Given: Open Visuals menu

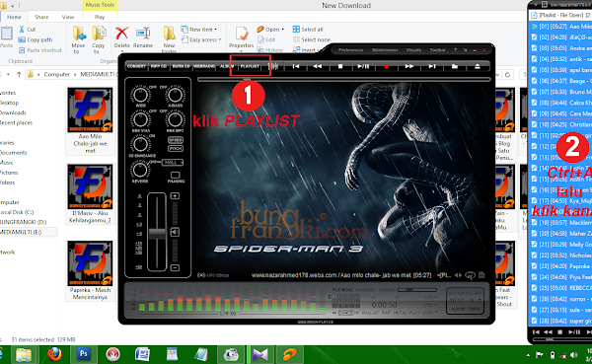Looking at the screenshot, I should point(413,50).
